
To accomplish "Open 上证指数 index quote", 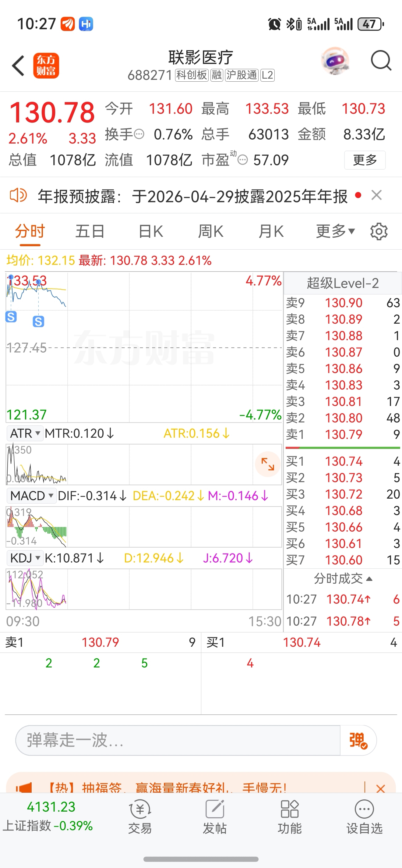I will pyautogui.click(x=48, y=816).
